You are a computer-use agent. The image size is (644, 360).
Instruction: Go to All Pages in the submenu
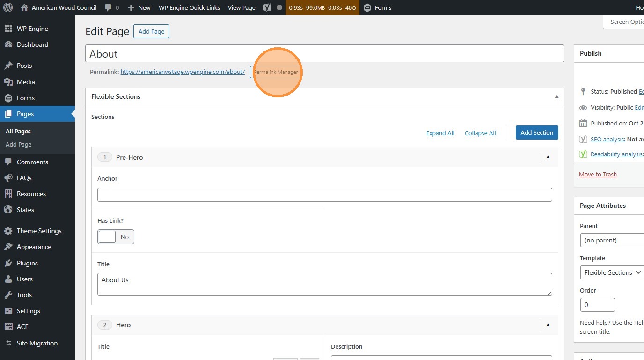point(18,132)
